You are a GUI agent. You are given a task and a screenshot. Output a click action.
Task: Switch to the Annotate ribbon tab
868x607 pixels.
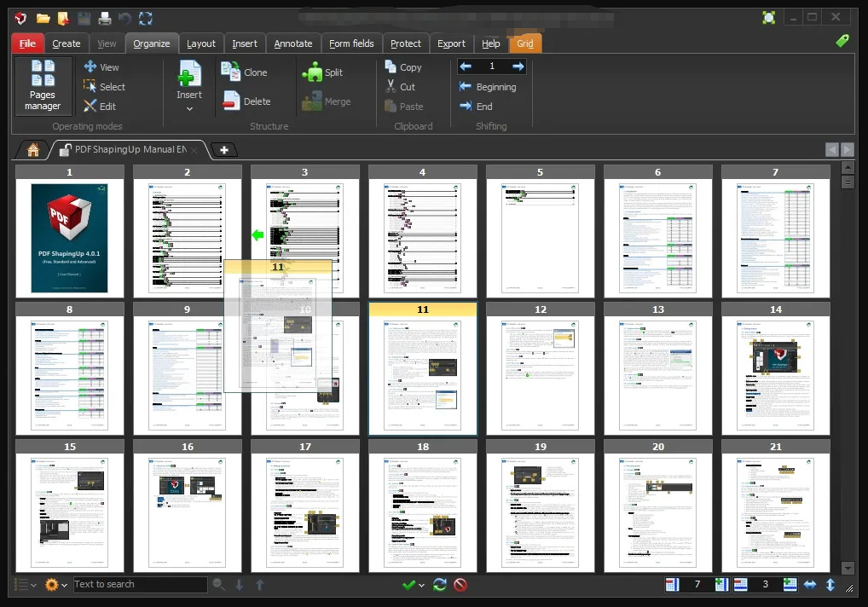click(292, 43)
